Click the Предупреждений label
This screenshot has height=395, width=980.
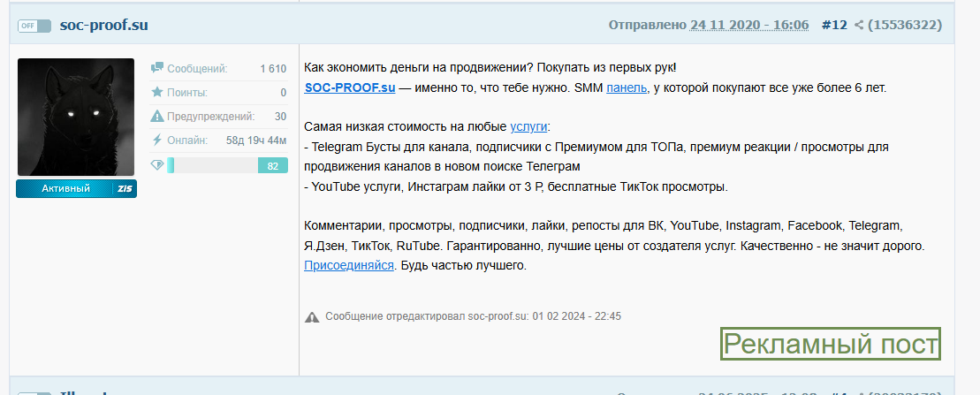(210, 117)
